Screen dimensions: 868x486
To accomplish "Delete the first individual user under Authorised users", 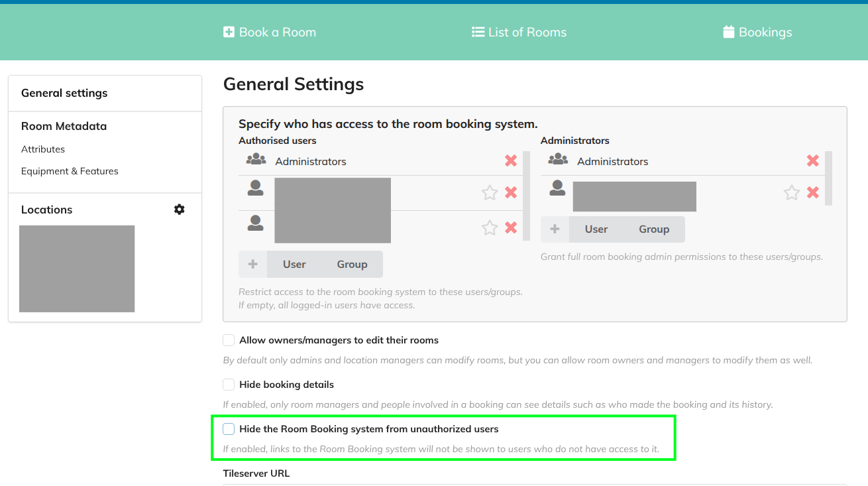I will [x=511, y=193].
